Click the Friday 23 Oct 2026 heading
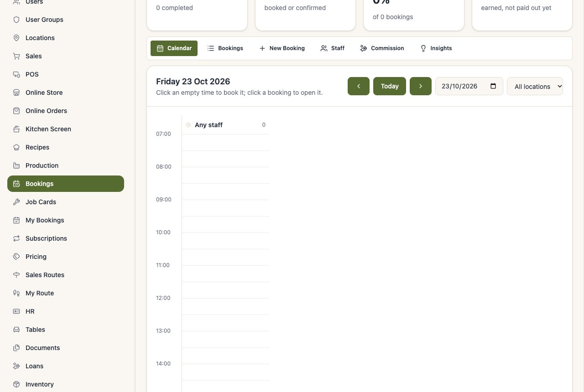Screen dimensions: 584x392 pyautogui.click(x=193, y=82)
